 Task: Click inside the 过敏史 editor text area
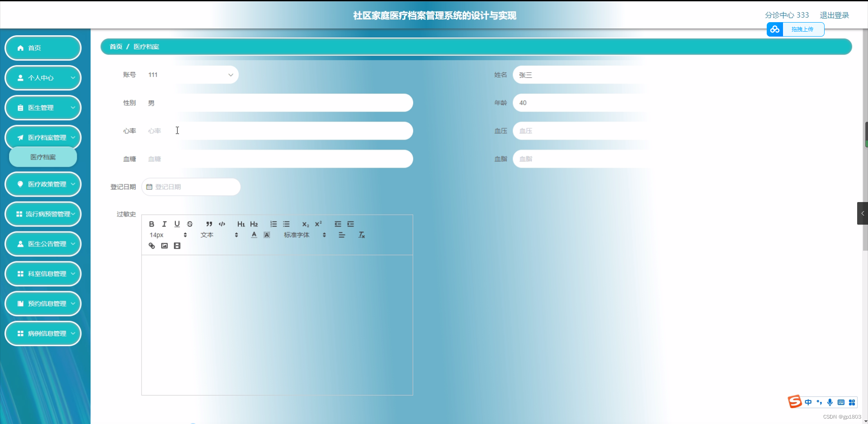pos(277,325)
